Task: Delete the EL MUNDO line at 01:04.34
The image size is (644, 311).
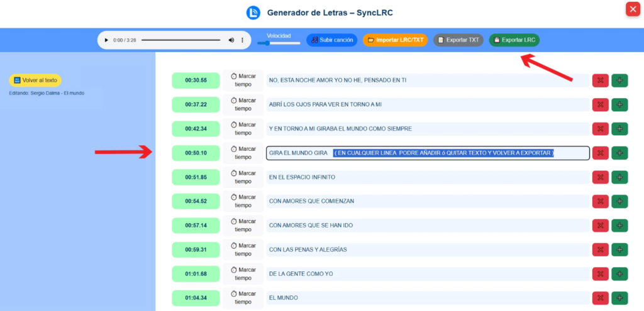Action: [600, 298]
